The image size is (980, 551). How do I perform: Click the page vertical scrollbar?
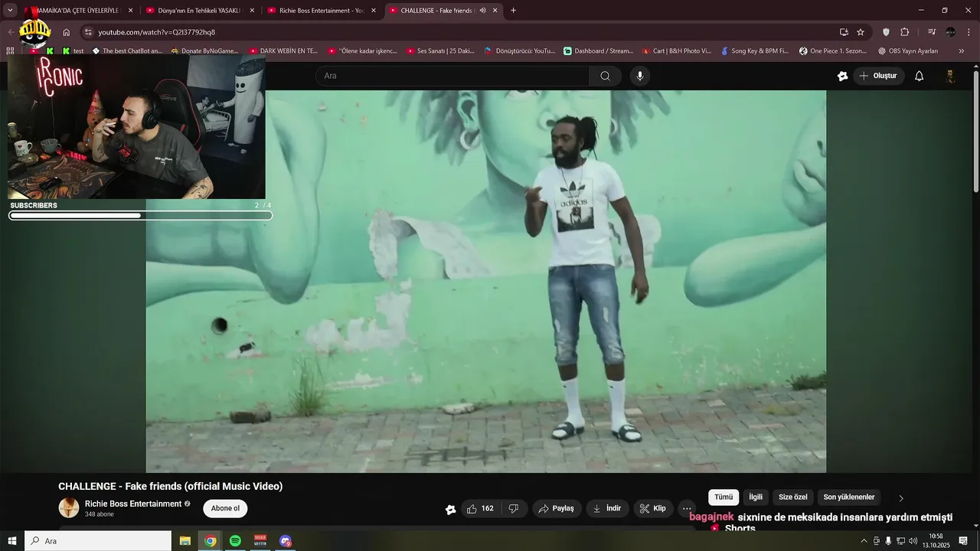pos(975,130)
